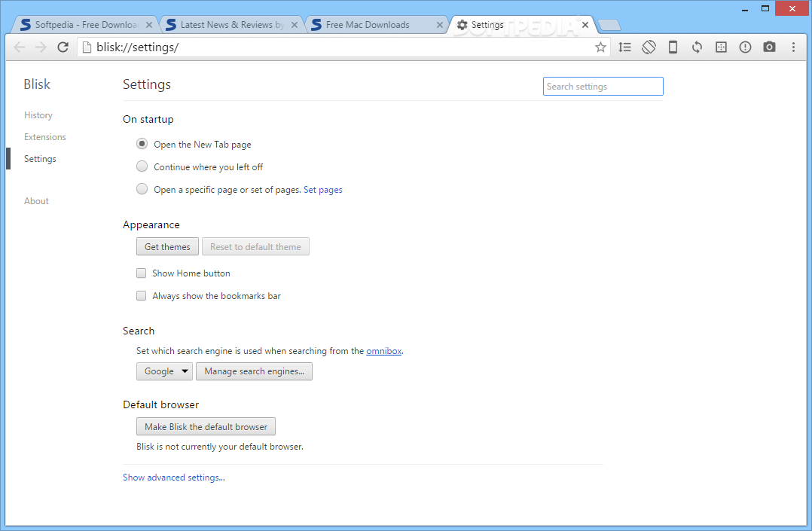812x531 pixels.
Task: Open the Set pages link
Action: (322, 190)
